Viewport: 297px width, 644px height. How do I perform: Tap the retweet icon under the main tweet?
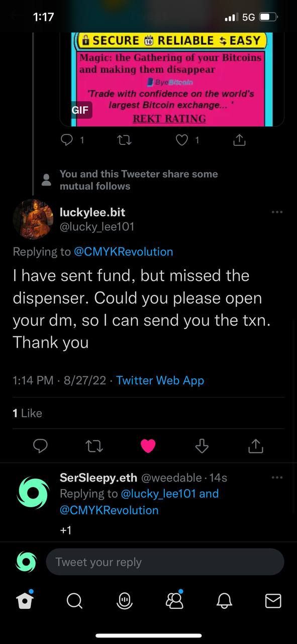pos(94,445)
